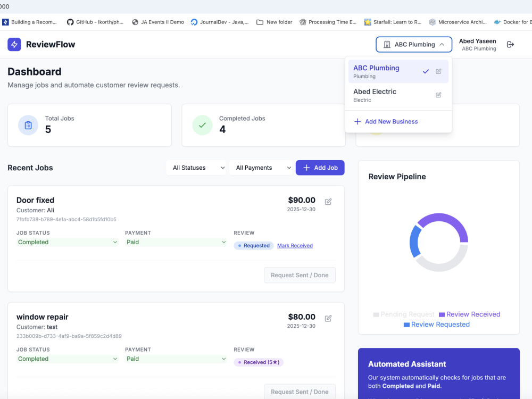Click the checkmark beside ABC Plumbing
The image size is (532, 399).
pos(426,71)
